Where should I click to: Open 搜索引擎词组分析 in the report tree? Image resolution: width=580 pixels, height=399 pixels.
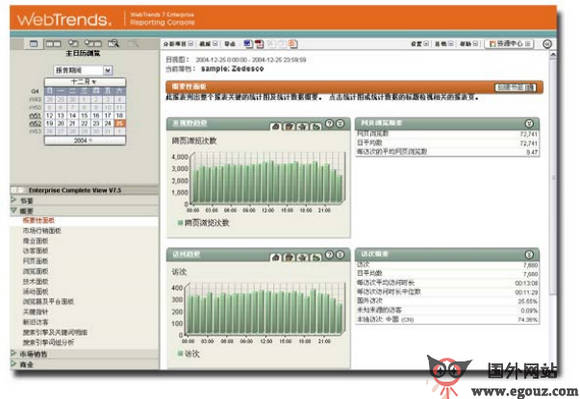click(x=48, y=342)
